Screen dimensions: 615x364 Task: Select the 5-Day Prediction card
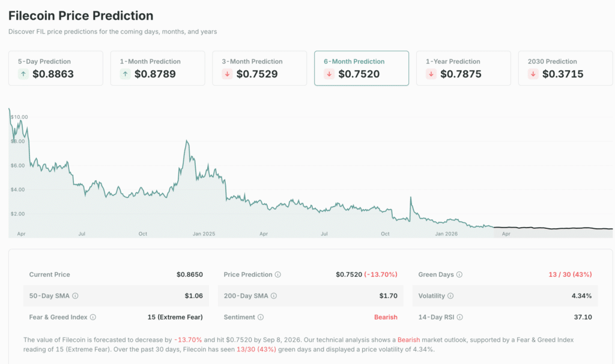pos(55,68)
